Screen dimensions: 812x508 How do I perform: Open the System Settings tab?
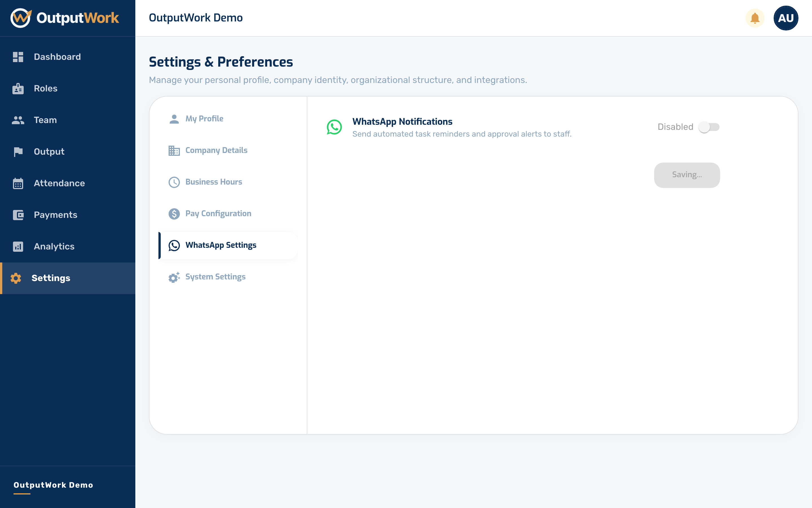[x=228, y=277]
